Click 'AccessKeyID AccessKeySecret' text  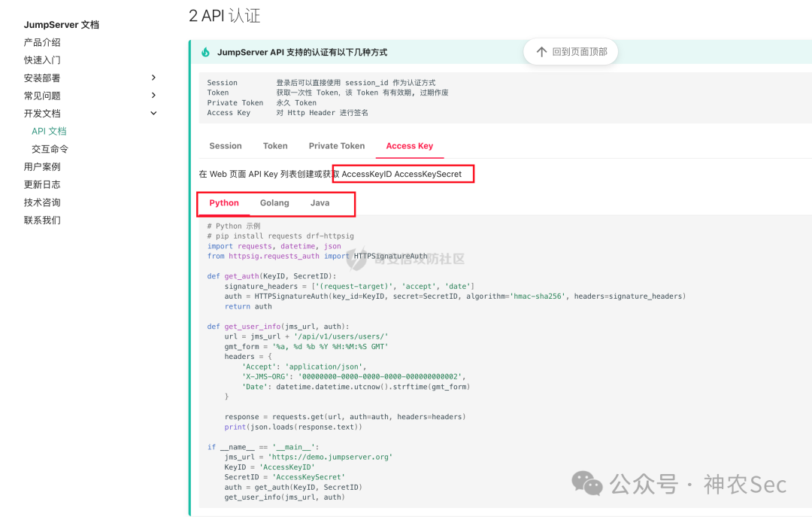[401, 175]
